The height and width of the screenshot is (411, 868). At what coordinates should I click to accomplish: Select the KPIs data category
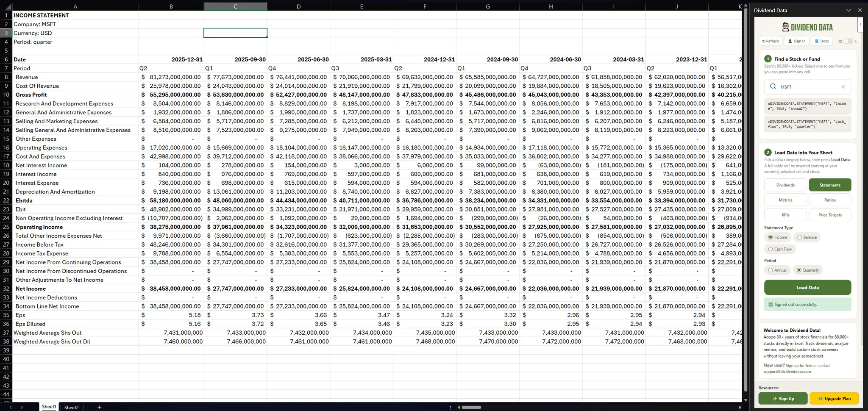coord(785,215)
